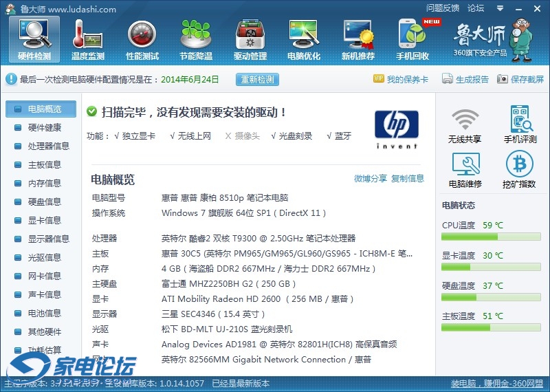
Task: Click the 独立显卡 feature indicator
Action: pyautogui.click(x=135, y=135)
